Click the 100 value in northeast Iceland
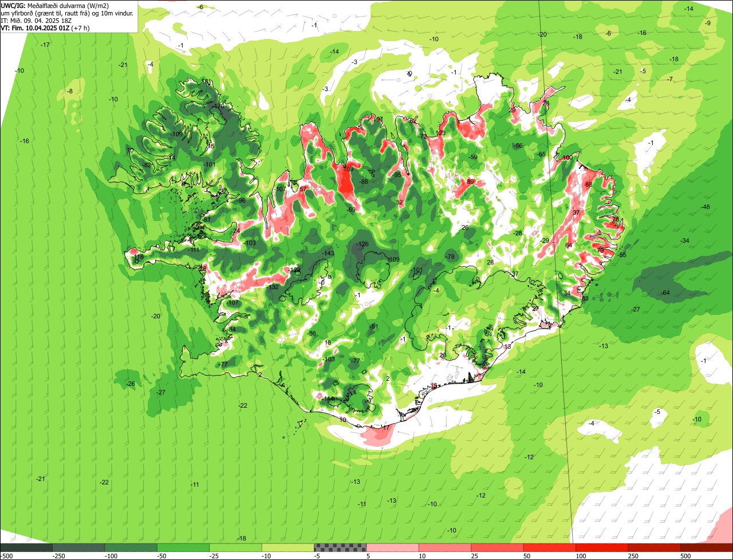Viewport: 733px width, 560px height. click(568, 157)
